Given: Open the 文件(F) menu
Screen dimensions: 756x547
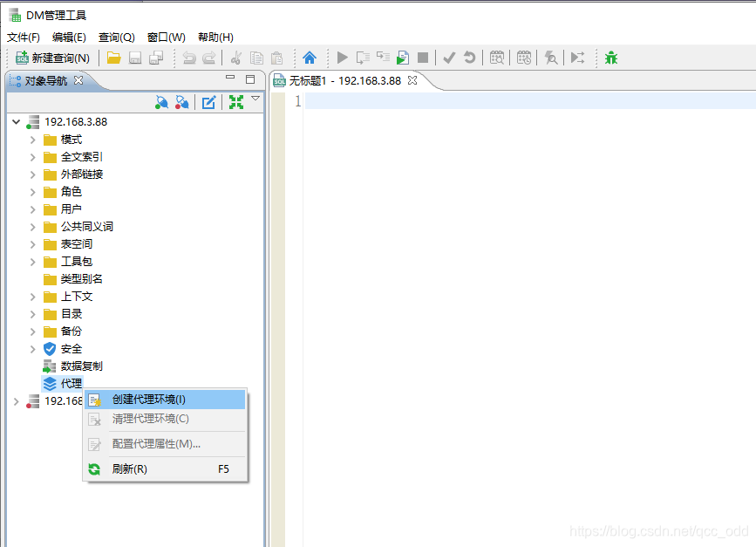Looking at the screenshot, I should [x=24, y=38].
